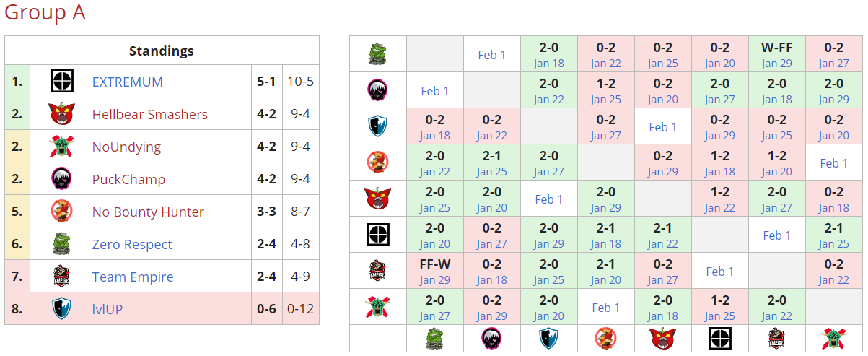Select the W-FF result cell dated Jan 29

coord(777,54)
